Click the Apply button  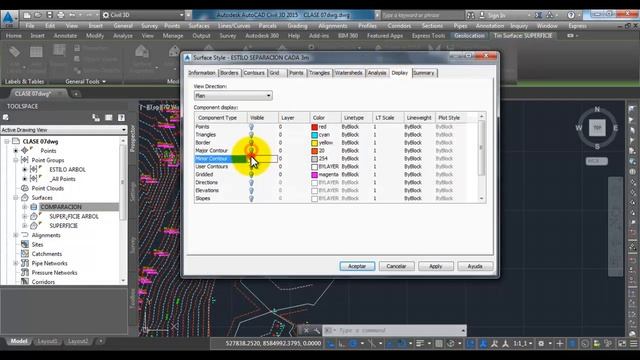436,266
